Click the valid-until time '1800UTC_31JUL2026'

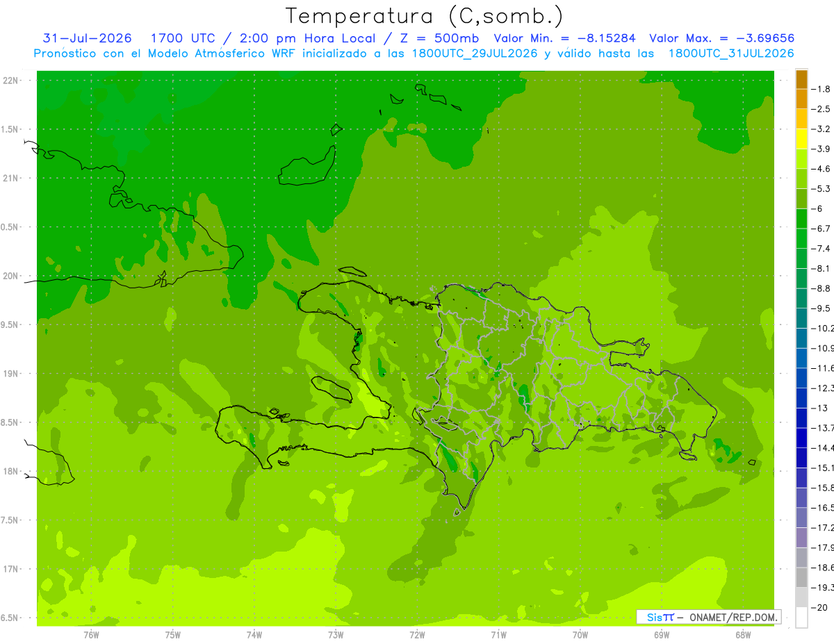pyautogui.click(x=731, y=53)
